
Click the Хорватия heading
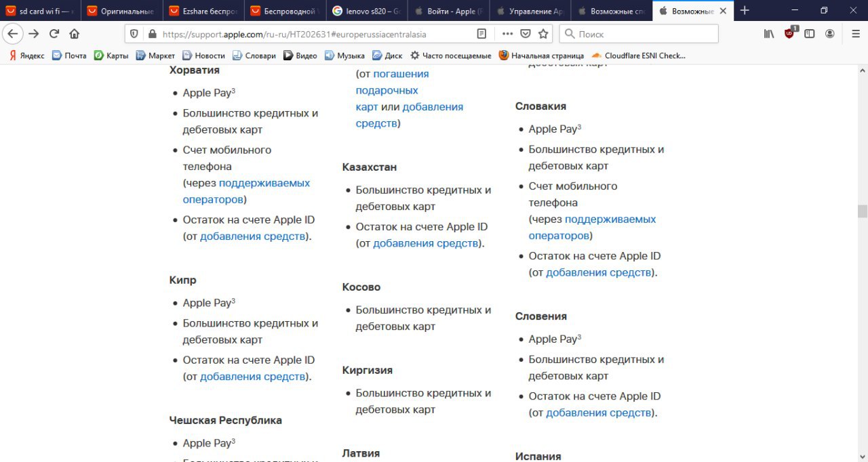coord(195,70)
